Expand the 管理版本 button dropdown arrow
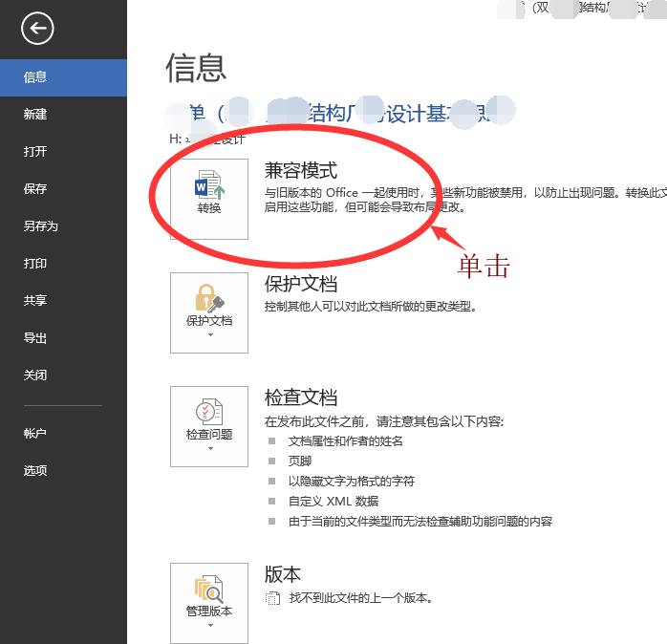The height and width of the screenshot is (644, 667). pyautogui.click(x=210, y=625)
